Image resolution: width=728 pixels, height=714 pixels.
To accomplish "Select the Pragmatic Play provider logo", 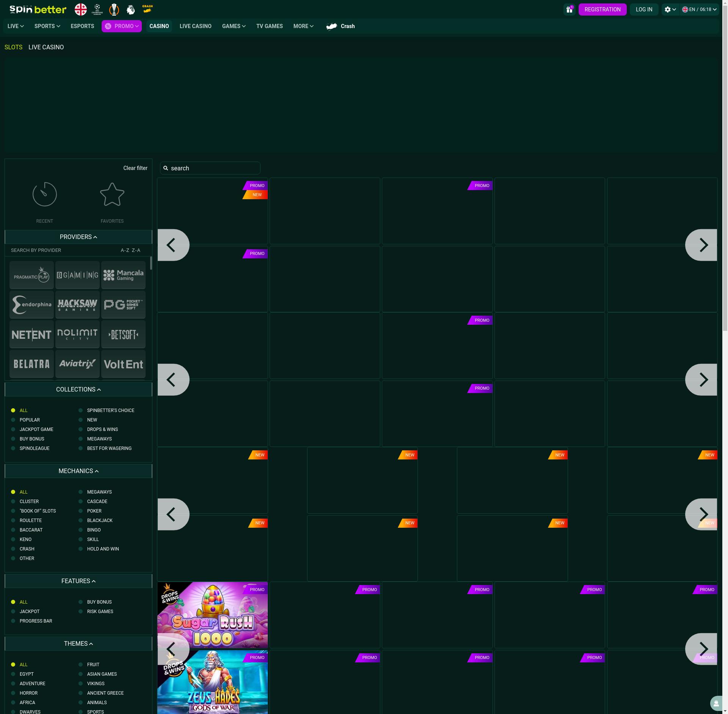I will pos(31,275).
